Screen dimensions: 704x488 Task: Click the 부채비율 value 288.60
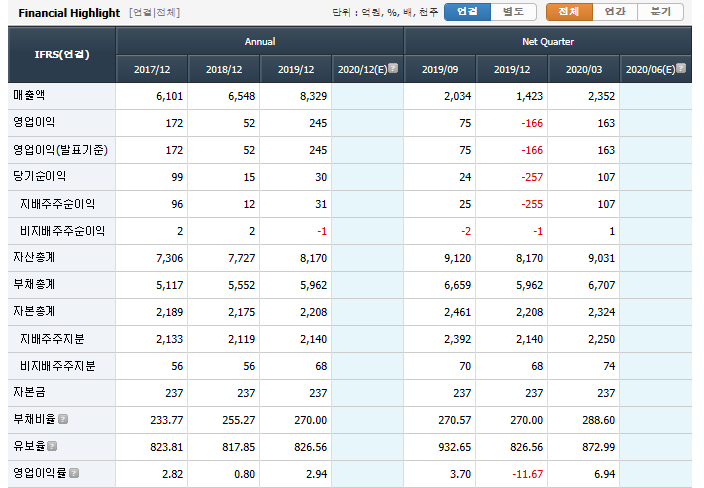(x=598, y=420)
